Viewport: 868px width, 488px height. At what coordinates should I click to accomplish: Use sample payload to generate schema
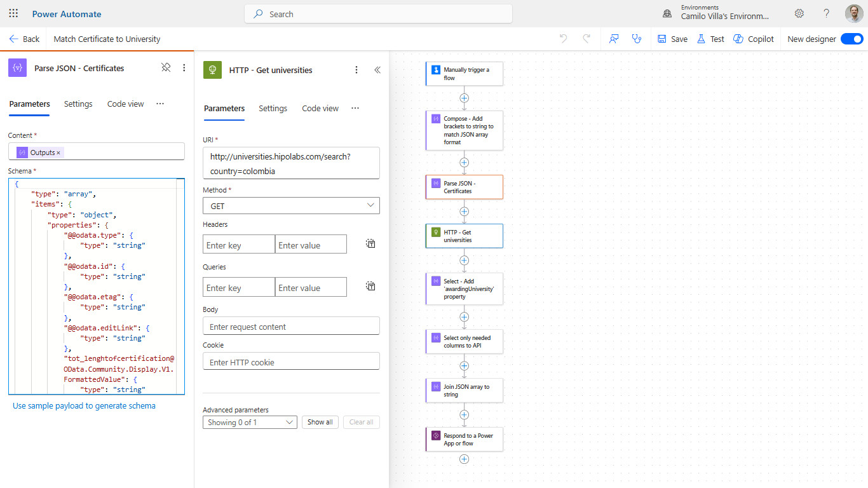pyautogui.click(x=84, y=405)
